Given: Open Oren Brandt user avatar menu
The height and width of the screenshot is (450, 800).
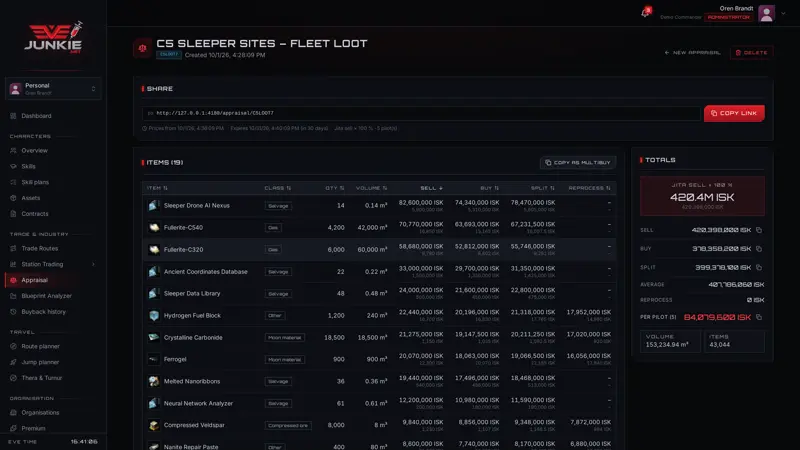Looking at the screenshot, I should 766,13.
